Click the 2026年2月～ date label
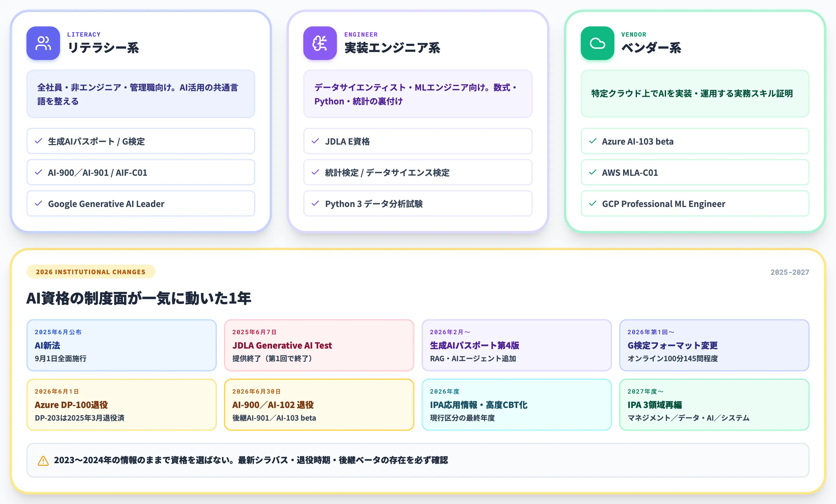Screen dimensions: 836x504 [x=450, y=332]
